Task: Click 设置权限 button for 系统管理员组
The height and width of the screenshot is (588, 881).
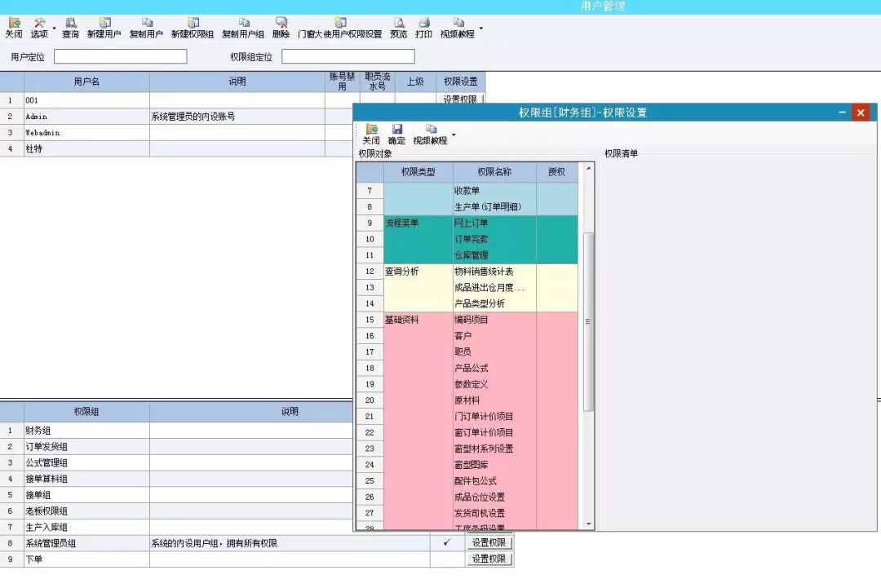Action: coord(488,542)
